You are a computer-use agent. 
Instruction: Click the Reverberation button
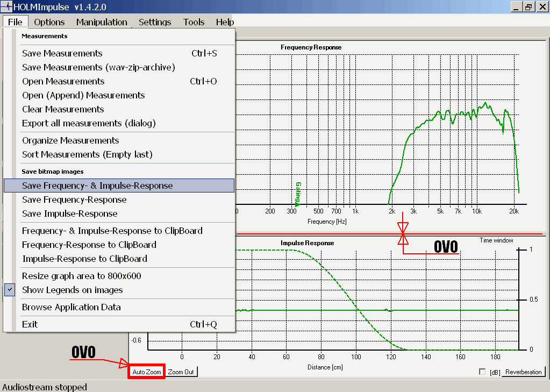(524, 372)
